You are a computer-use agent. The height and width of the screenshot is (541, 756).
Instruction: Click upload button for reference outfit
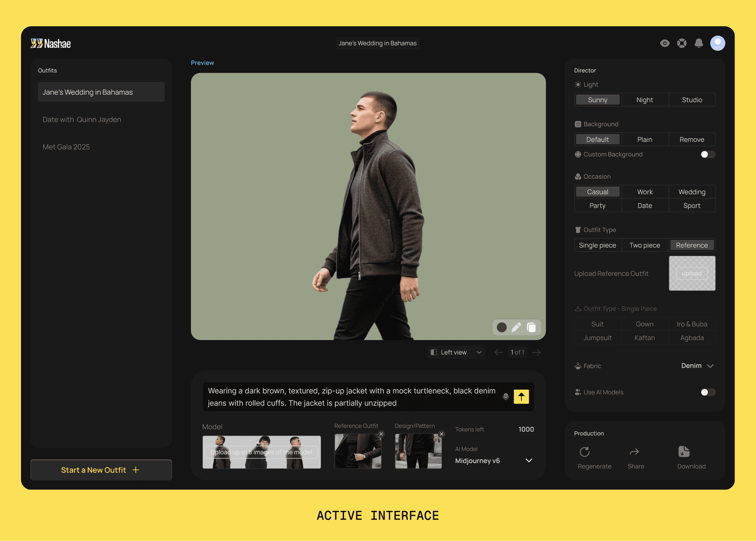point(692,273)
